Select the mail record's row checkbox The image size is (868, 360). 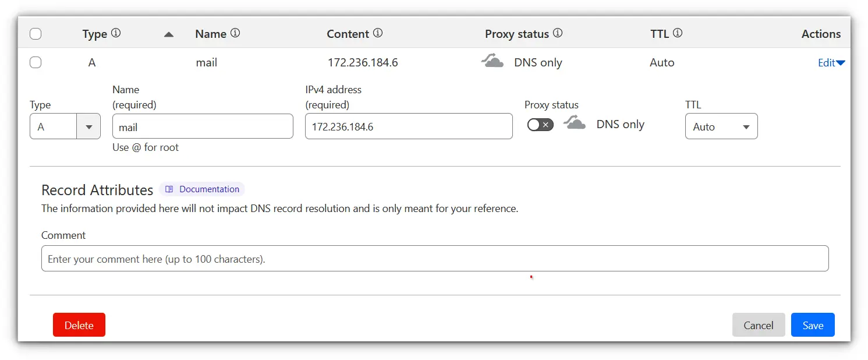pos(36,62)
